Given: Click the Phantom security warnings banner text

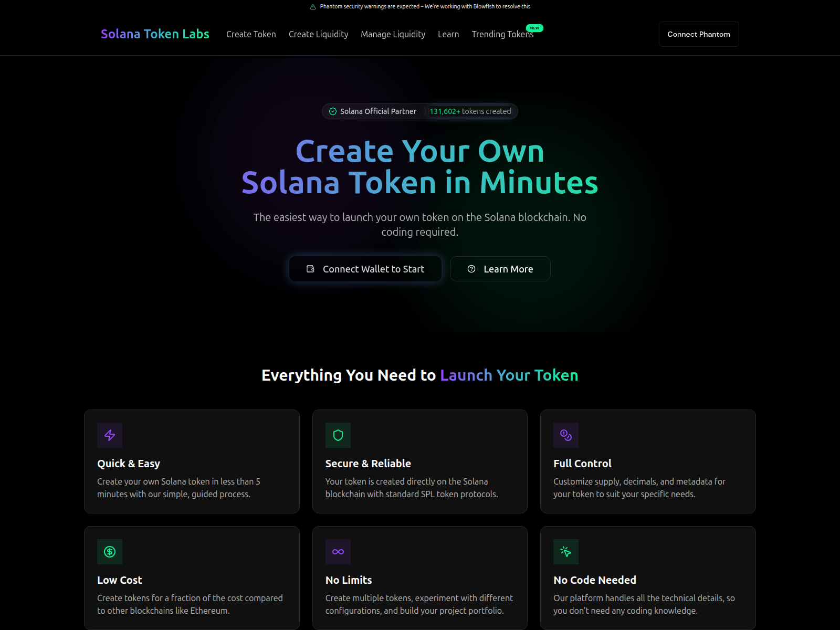Looking at the screenshot, I should (425, 7).
